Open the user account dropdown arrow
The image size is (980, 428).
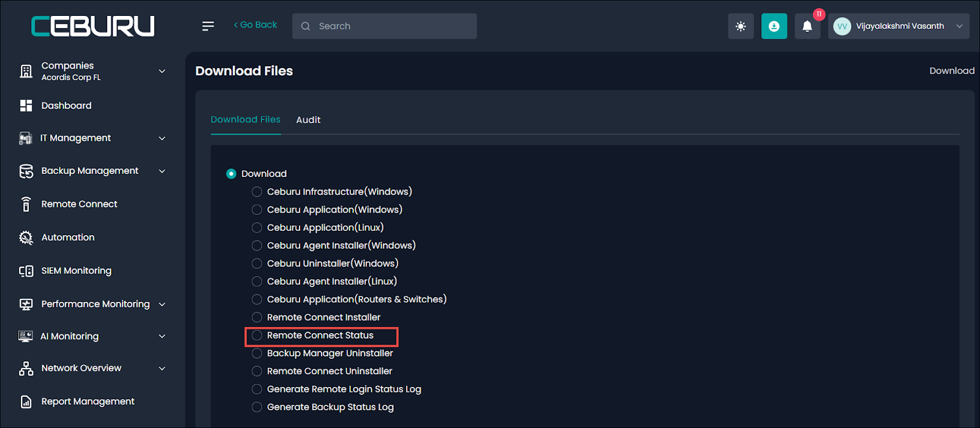960,26
